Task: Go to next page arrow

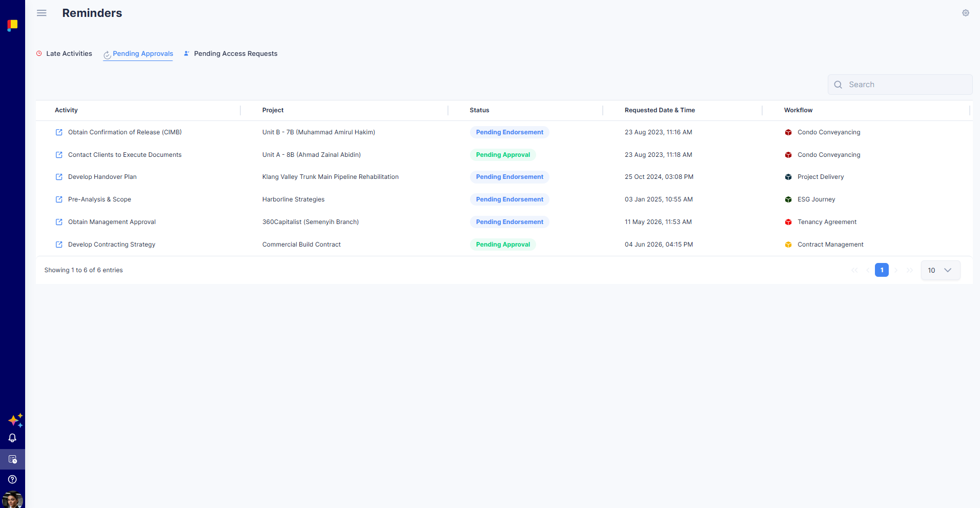Action: point(896,270)
